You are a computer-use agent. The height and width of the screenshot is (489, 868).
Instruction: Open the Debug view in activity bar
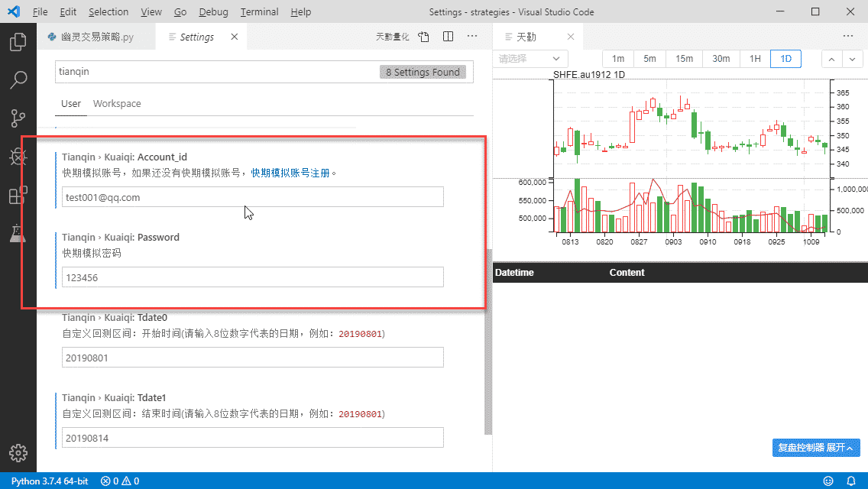18,157
